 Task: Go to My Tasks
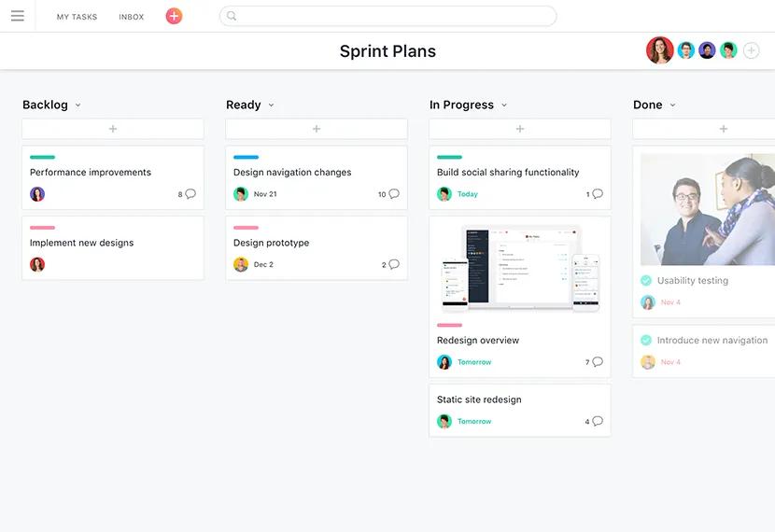click(x=77, y=17)
